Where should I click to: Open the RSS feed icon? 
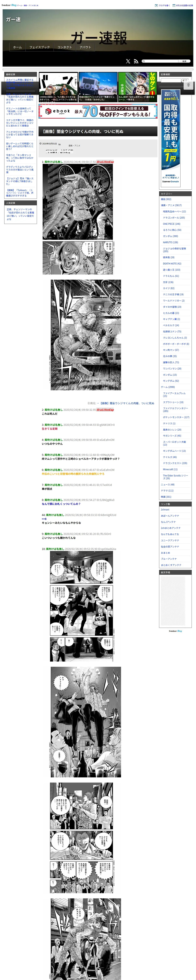point(136,61)
